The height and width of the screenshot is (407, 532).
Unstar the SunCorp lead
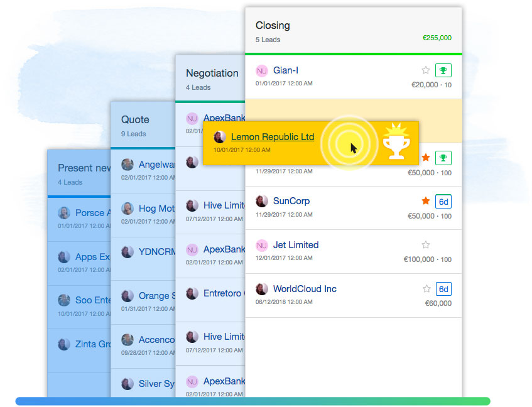click(x=426, y=201)
